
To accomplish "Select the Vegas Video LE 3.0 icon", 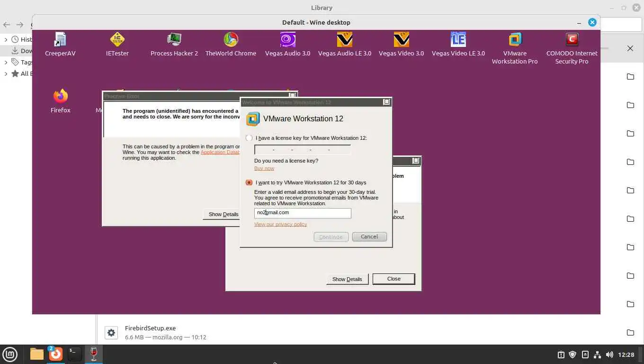I will tap(458, 45).
